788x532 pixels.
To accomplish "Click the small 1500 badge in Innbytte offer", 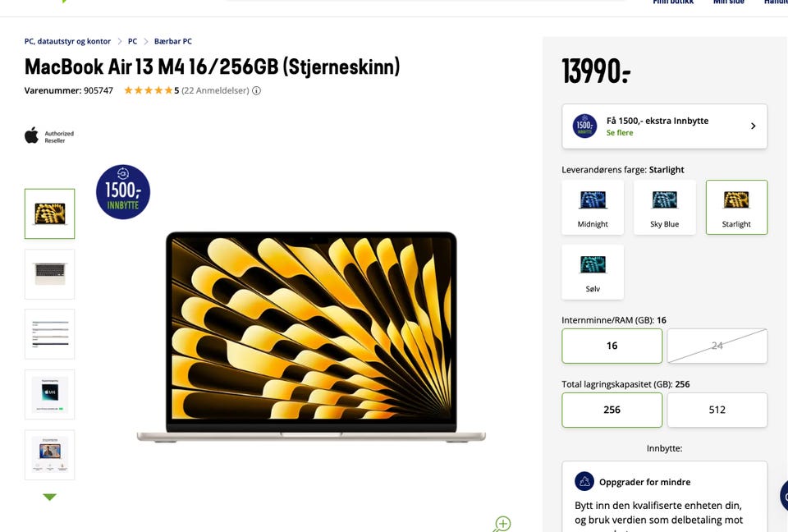I will pyautogui.click(x=585, y=126).
